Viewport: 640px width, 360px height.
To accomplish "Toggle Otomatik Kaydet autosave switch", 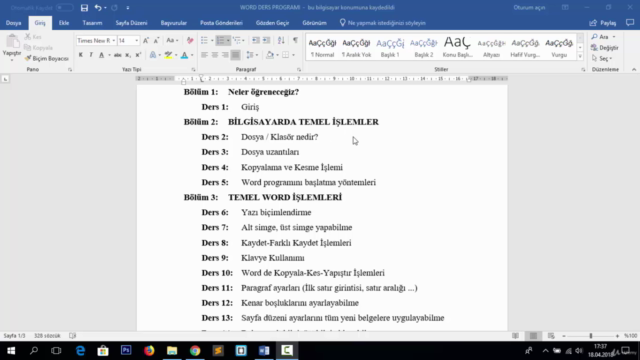I will [x=64, y=8].
